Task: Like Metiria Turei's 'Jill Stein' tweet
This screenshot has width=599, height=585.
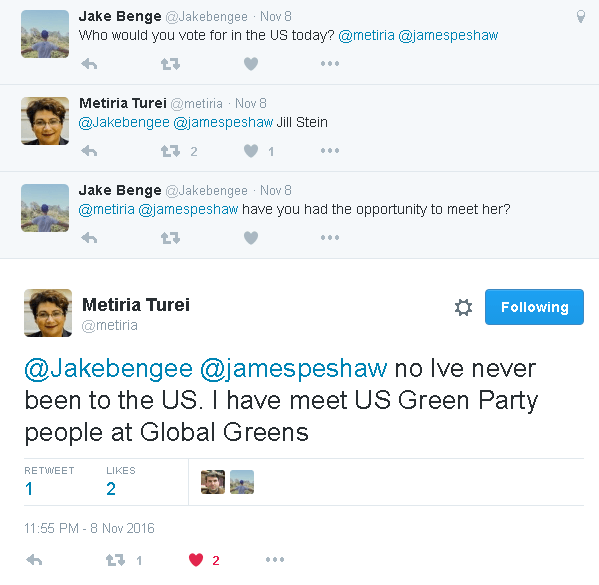Action: coord(251,151)
